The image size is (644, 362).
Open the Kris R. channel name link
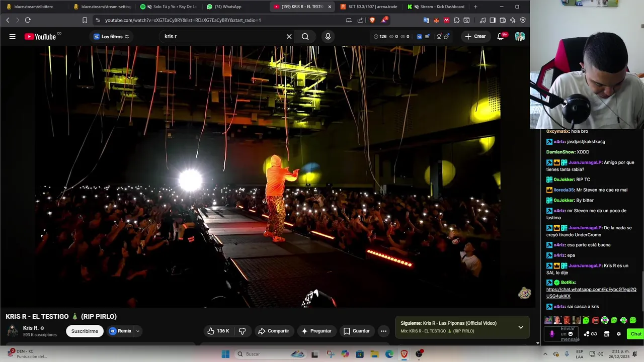[x=31, y=328]
